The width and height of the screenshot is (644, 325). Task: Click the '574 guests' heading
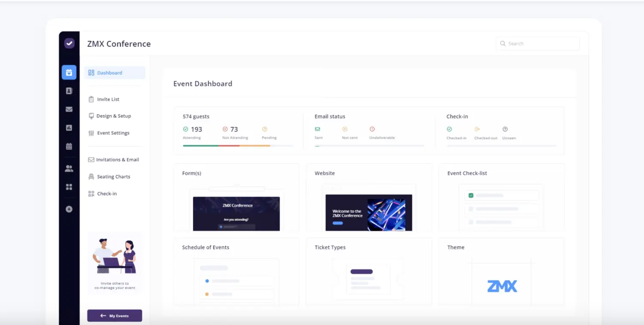pos(196,116)
